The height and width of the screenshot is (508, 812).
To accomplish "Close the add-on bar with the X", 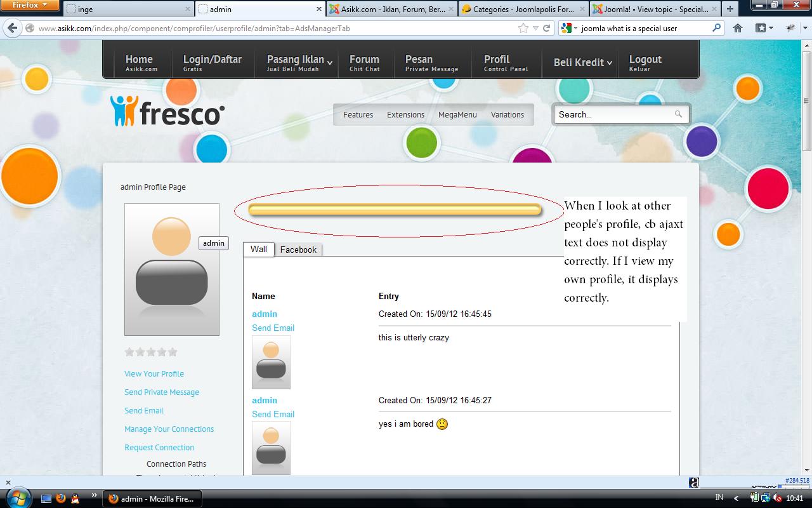I will point(8,483).
